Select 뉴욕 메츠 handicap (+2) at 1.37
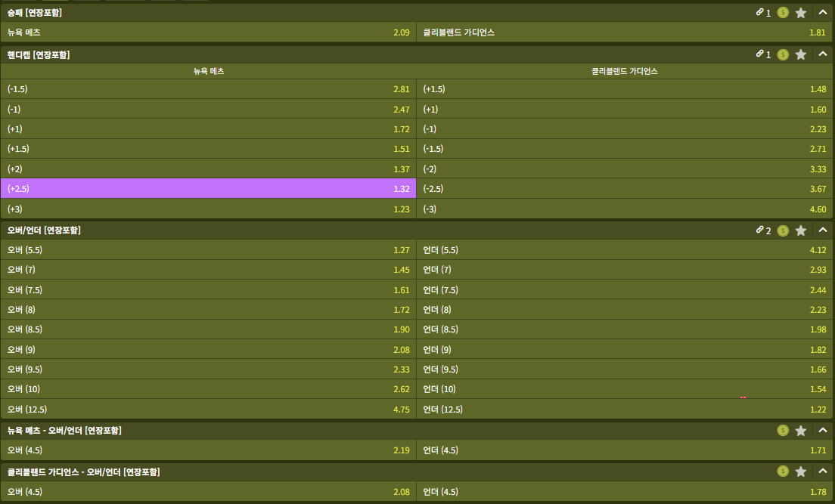835x504 pixels. point(208,169)
